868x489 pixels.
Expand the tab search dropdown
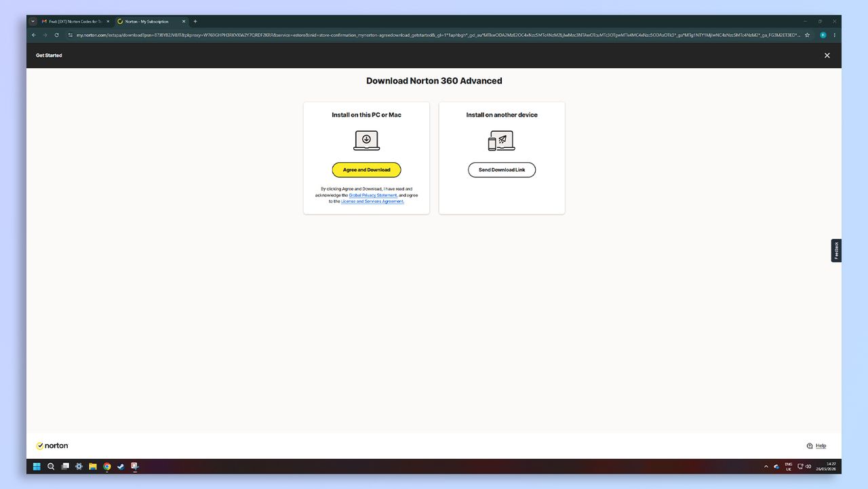pos(33,21)
